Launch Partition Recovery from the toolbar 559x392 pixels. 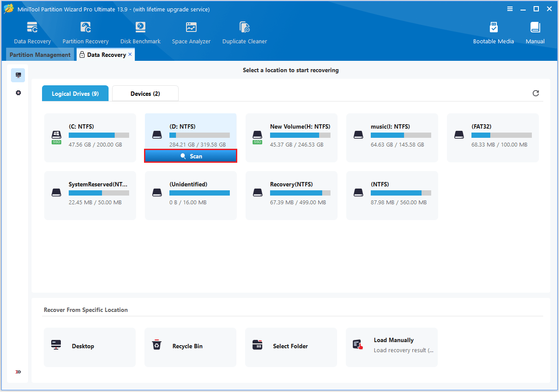pyautogui.click(x=85, y=33)
